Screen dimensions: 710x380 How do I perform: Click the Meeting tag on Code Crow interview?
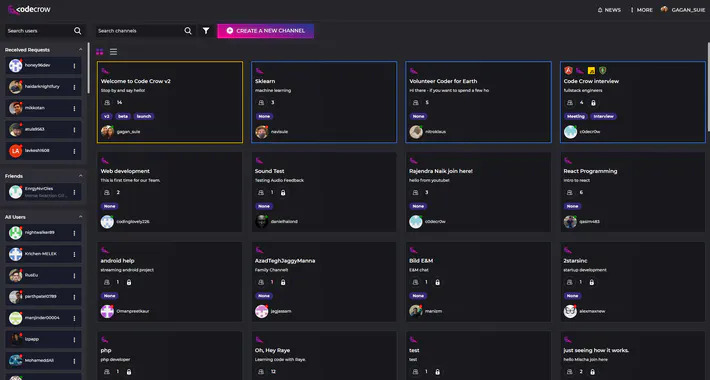[576, 116]
